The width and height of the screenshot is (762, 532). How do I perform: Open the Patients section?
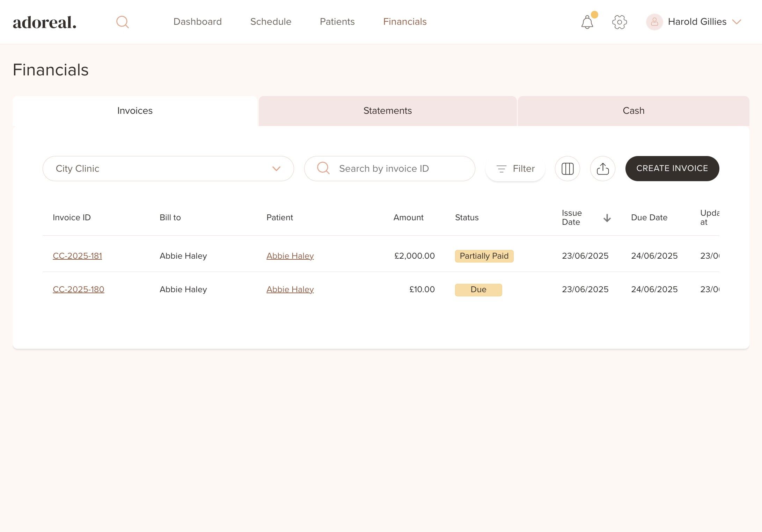(337, 22)
